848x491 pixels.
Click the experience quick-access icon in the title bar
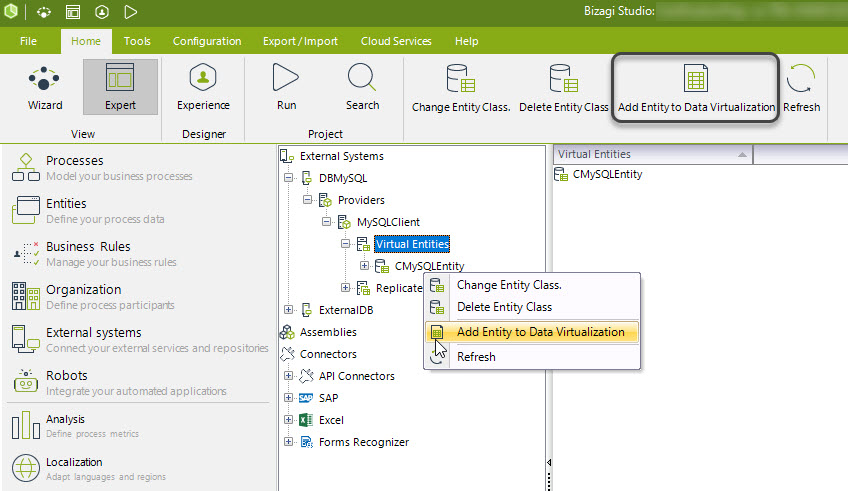pos(102,12)
